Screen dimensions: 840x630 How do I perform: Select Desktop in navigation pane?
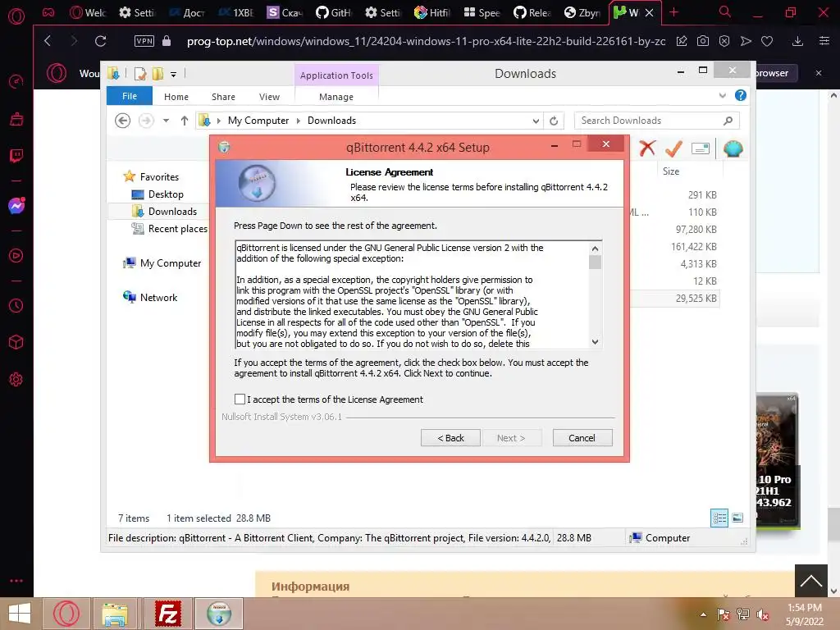(x=166, y=194)
